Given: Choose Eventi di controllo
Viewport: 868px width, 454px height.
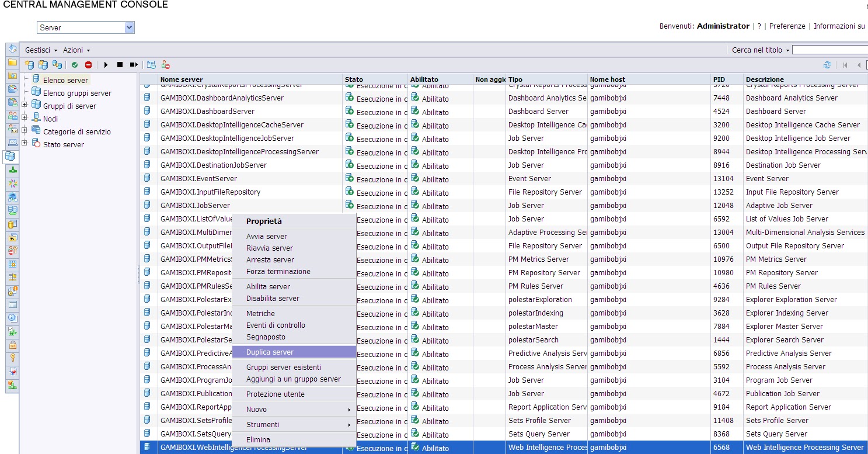Looking at the screenshot, I should (294, 325).
